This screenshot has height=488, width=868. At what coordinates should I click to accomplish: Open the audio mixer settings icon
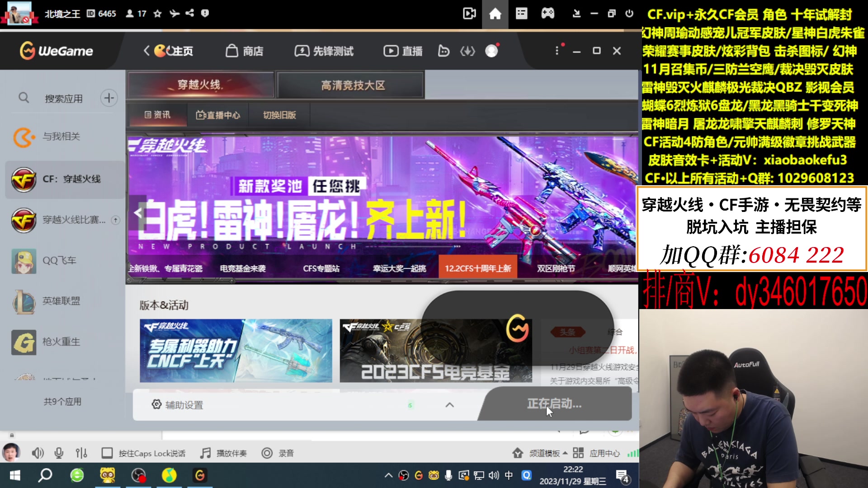click(81, 453)
